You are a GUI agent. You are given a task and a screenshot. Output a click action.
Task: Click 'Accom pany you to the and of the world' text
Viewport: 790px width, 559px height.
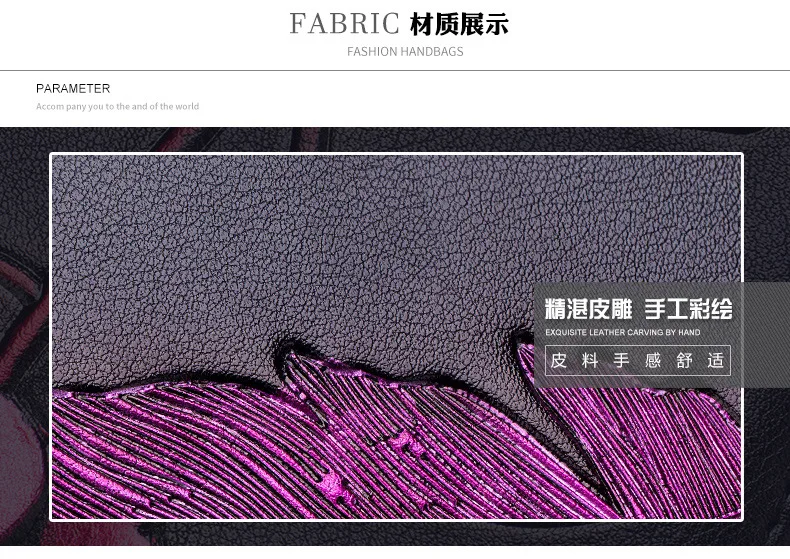pos(117,106)
